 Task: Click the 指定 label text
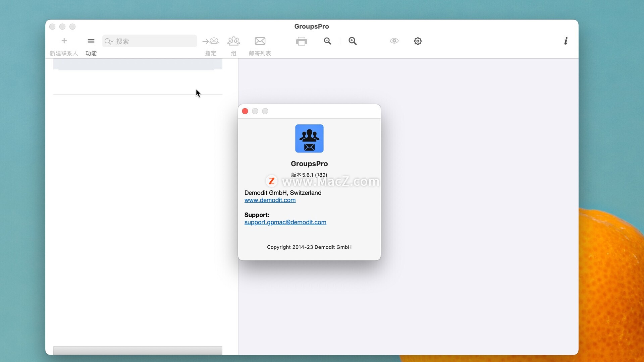tap(210, 53)
